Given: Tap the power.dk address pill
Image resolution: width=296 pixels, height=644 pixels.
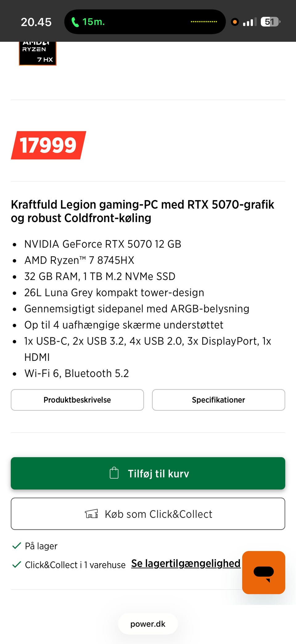Looking at the screenshot, I should coord(148,624).
